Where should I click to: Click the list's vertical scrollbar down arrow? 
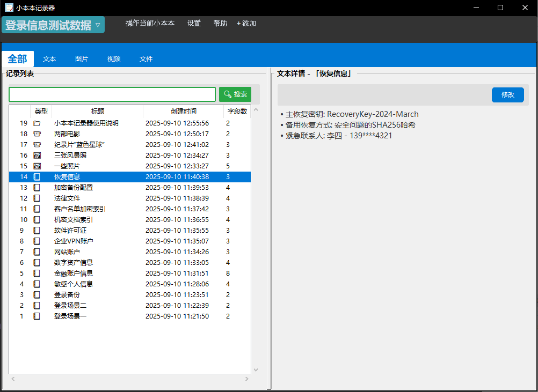tap(256, 369)
